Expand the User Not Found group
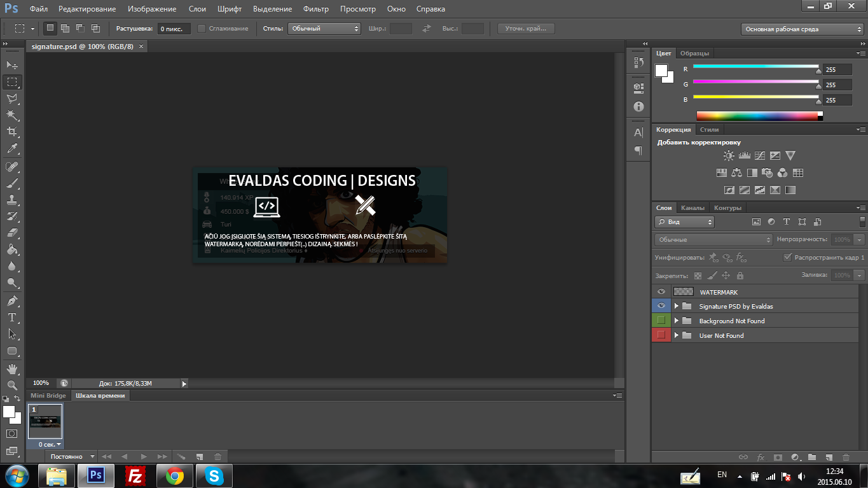 tap(677, 335)
